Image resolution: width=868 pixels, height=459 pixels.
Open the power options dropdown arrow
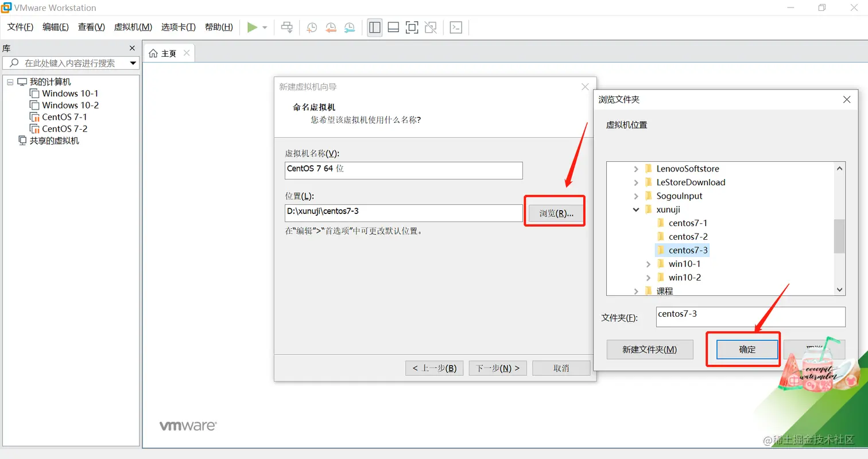tap(265, 28)
